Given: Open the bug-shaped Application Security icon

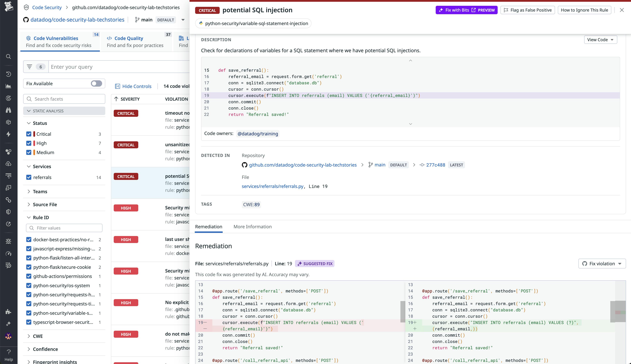Looking at the screenshot, I should coord(8,241).
